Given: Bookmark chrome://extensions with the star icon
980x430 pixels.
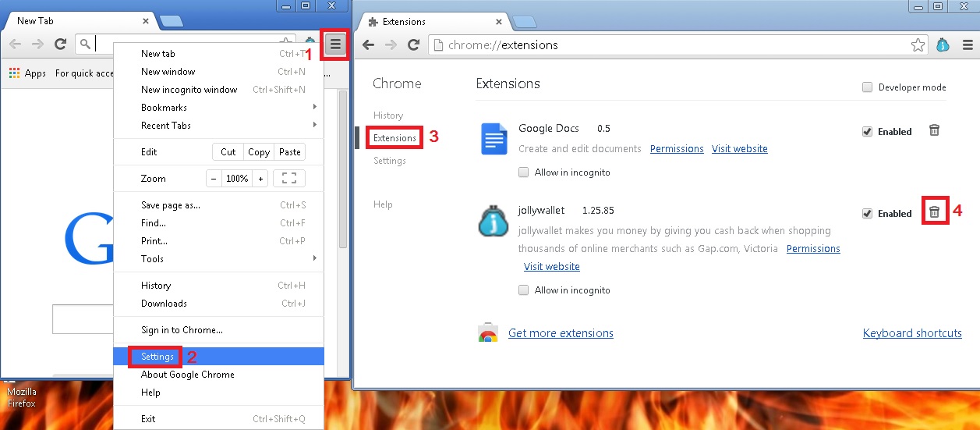Looking at the screenshot, I should tap(918, 45).
